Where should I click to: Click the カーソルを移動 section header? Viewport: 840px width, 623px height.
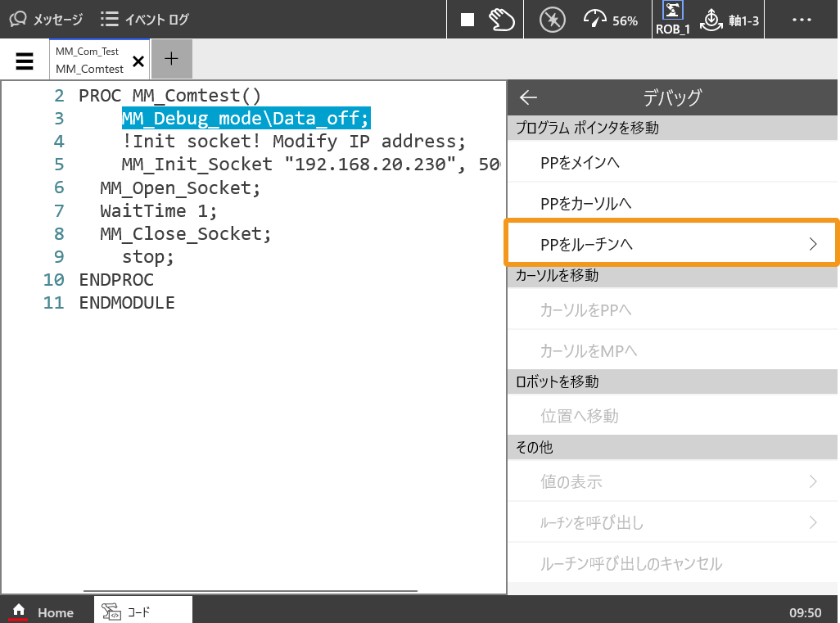(x=672, y=275)
